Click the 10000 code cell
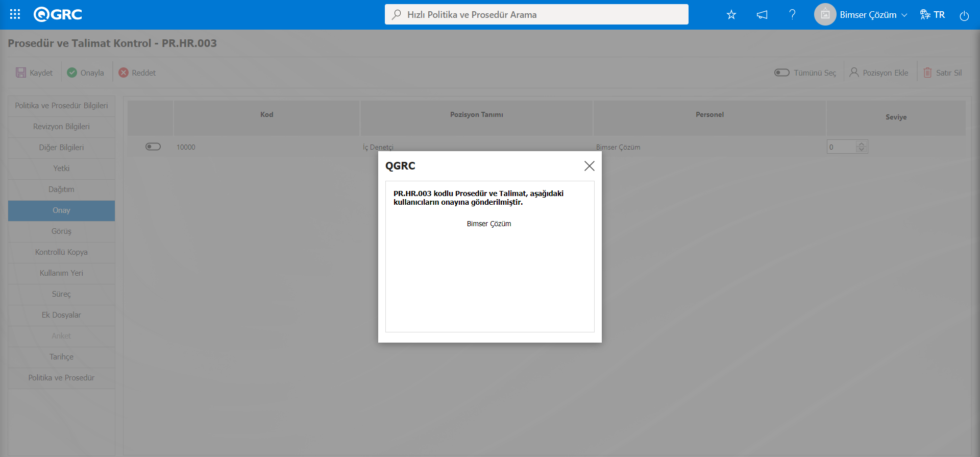The image size is (980, 457). [x=186, y=147]
